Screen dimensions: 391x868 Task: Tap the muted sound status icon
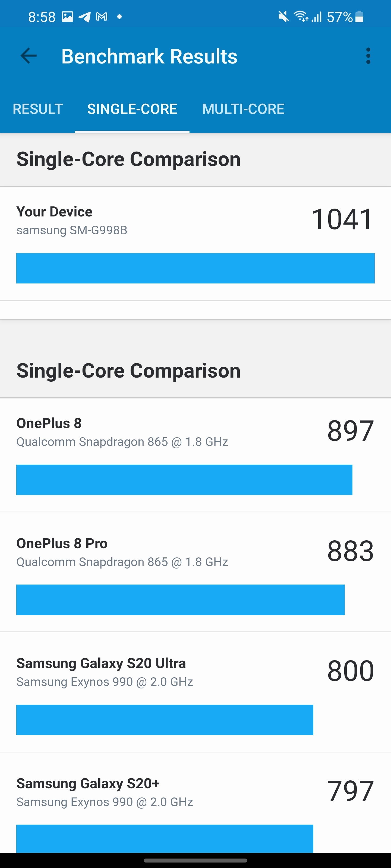[283, 17]
